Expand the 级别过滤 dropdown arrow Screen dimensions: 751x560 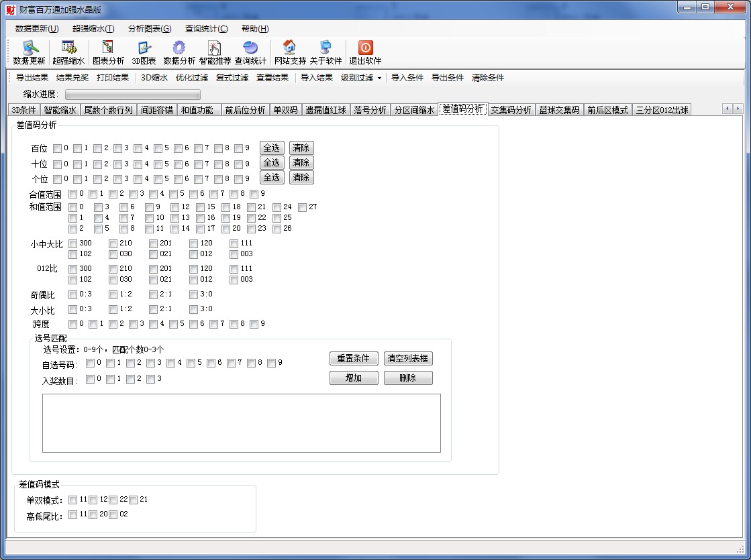click(379, 78)
